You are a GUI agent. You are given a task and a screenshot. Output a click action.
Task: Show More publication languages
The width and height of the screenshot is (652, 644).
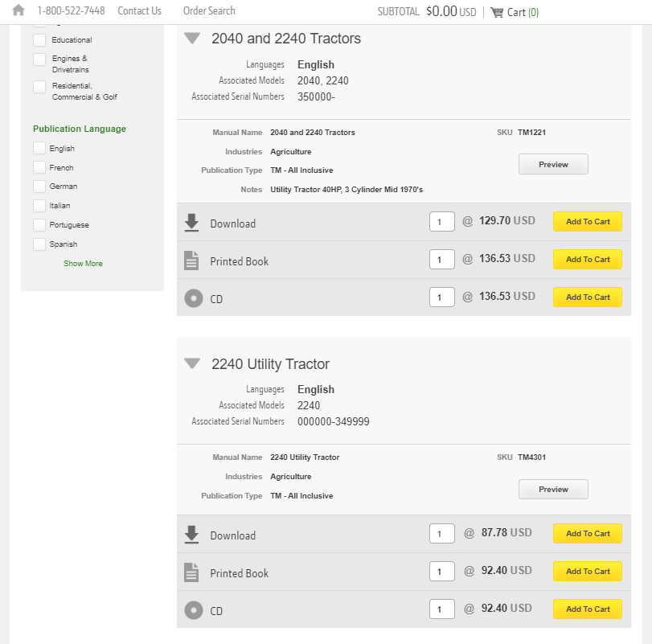tap(83, 263)
